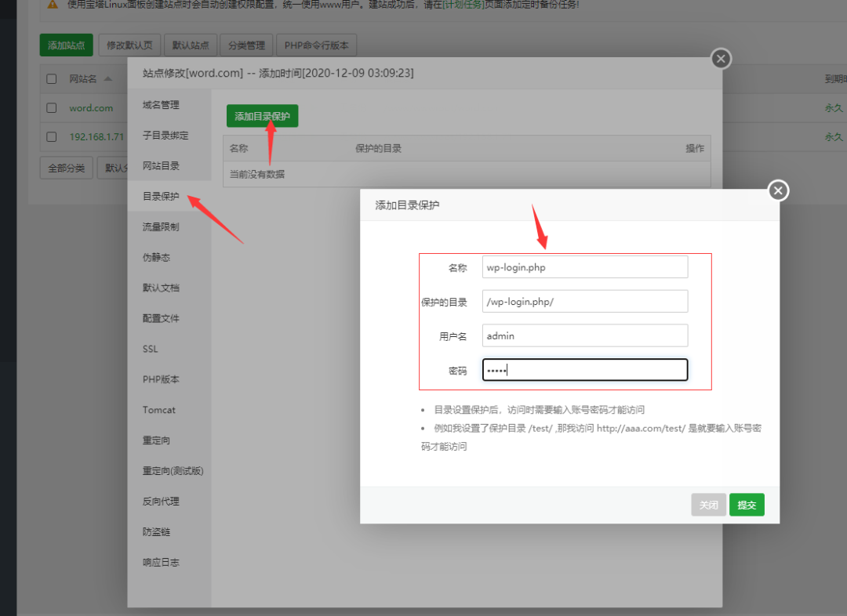Switch to the 域名管理 tab

tap(161, 105)
